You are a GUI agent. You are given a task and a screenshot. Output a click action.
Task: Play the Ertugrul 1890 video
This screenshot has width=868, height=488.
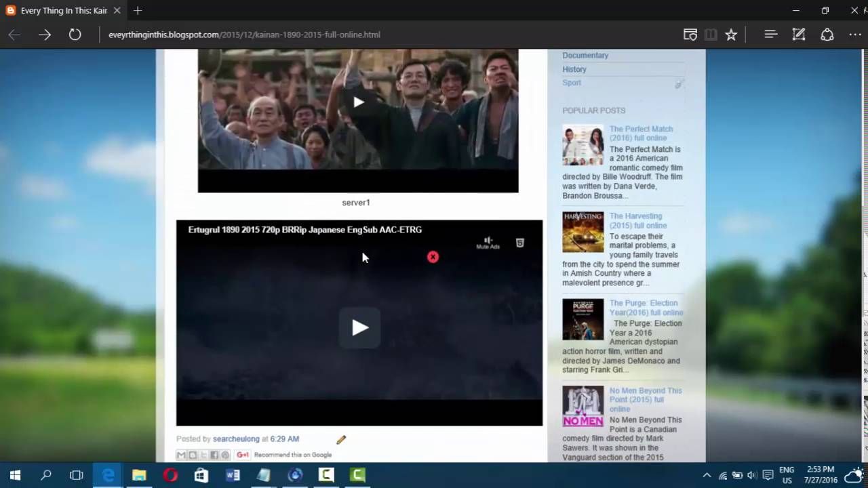coord(359,328)
